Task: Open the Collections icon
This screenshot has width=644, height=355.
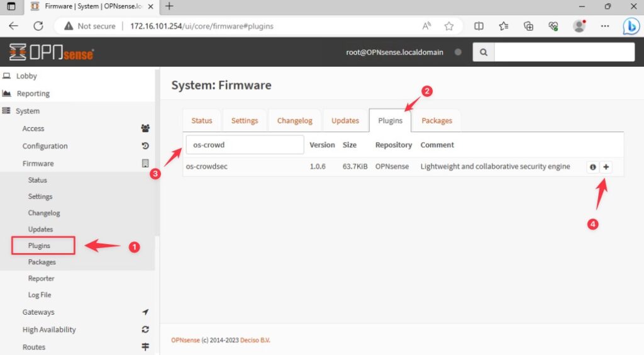Action: [x=528, y=26]
